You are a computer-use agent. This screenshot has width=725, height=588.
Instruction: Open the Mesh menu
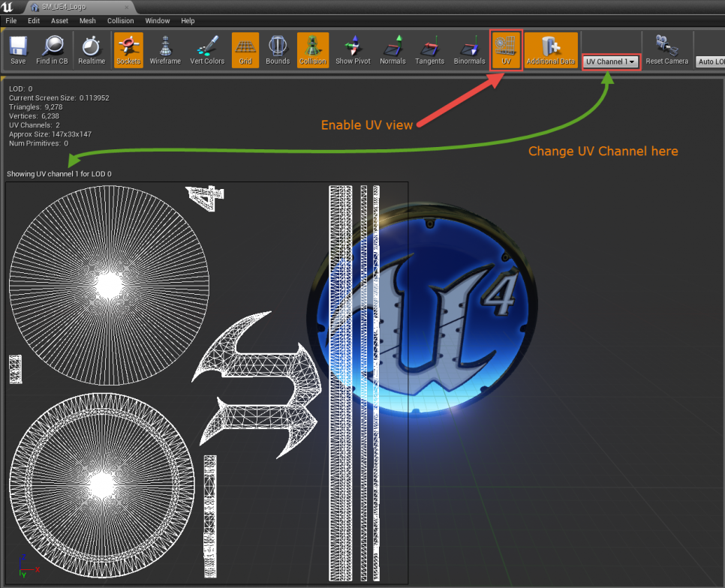coord(87,21)
